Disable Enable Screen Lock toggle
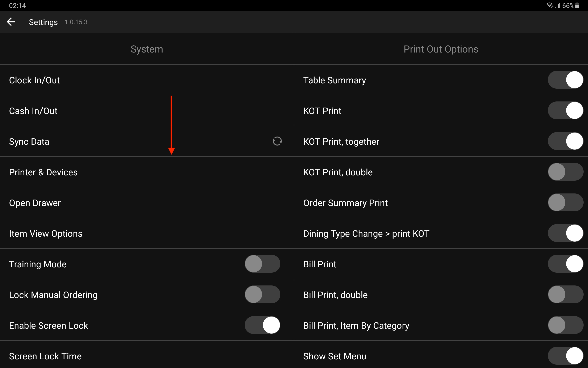Viewport: 588px width, 368px height. pyautogui.click(x=262, y=325)
